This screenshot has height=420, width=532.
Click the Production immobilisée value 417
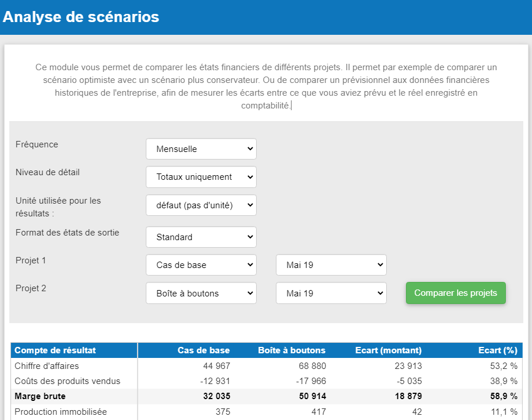point(319,411)
